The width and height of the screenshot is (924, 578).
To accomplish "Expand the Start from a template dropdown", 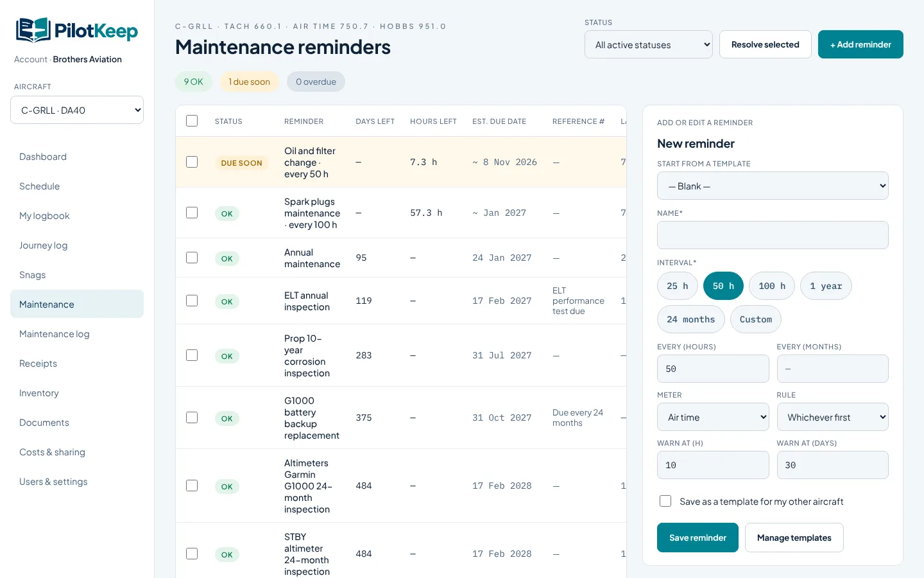I will click(x=773, y=186).
